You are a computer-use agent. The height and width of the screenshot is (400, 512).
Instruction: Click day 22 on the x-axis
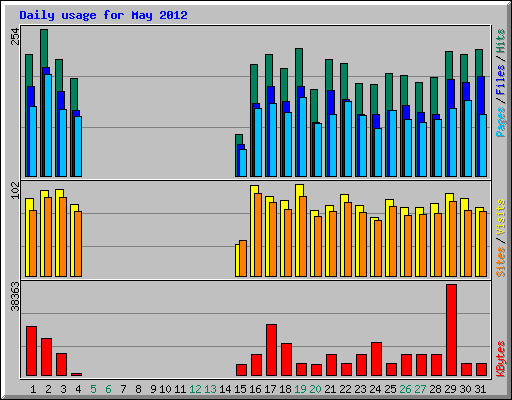345,389
